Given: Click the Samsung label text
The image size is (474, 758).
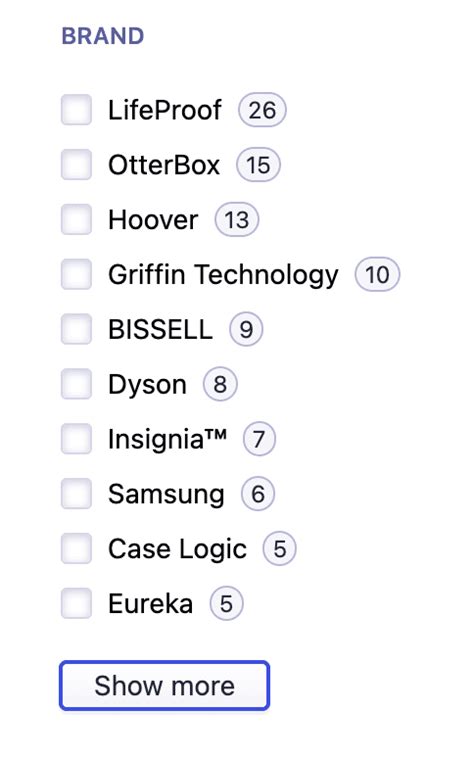Looking at the screenshot, I should pyautogui.click(x=166, y=495).
